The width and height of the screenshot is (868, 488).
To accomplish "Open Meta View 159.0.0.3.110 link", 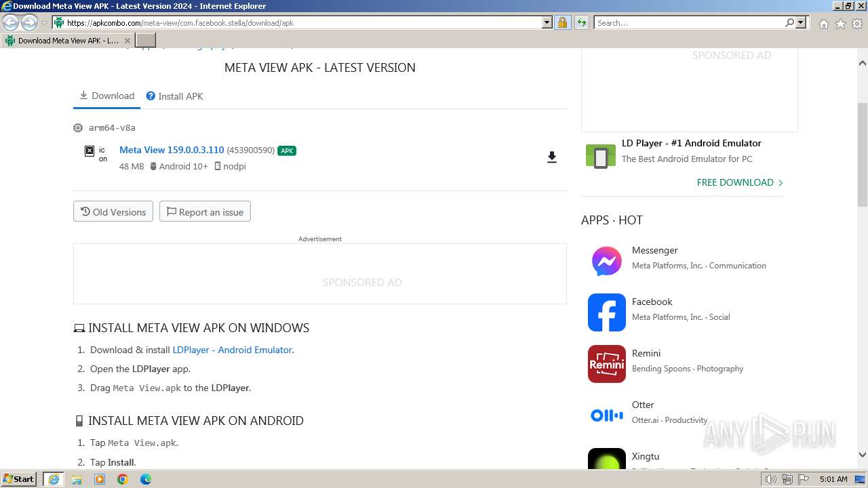I will click(x=172, y=150).
